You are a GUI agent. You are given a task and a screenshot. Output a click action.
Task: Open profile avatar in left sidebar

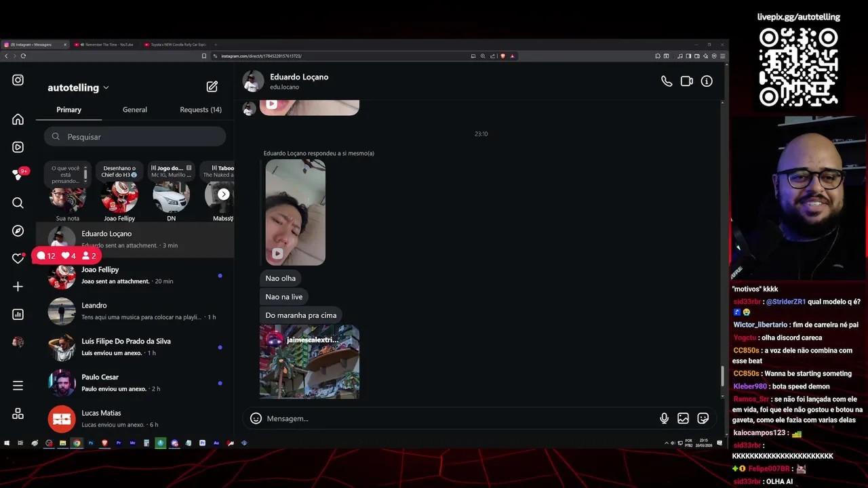click(18, 342)
